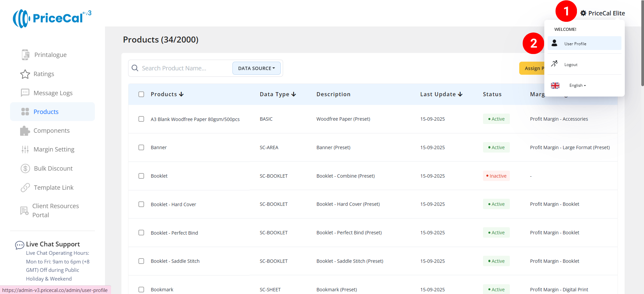644x294 pixels.
Task: Click the Ratings star icon
Action: click(x=25, y=74)
